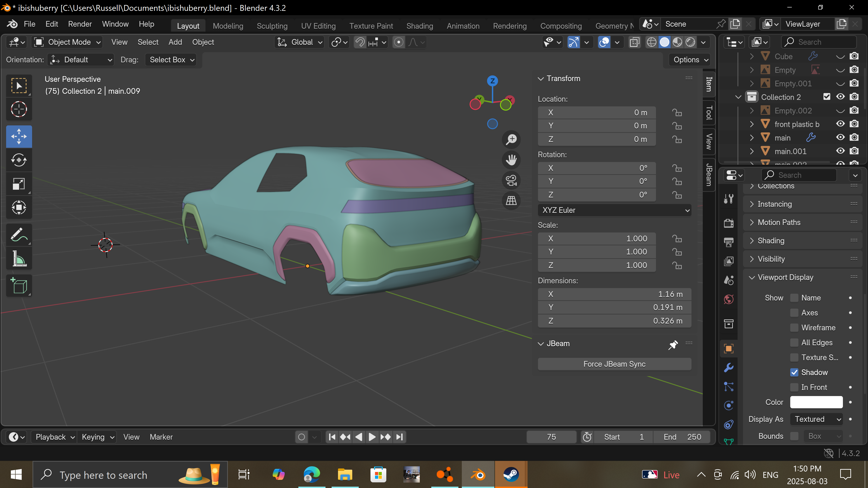868x488 pixels.
Task: Toggle X-ray display icon
Action: [x=634, y=42]
